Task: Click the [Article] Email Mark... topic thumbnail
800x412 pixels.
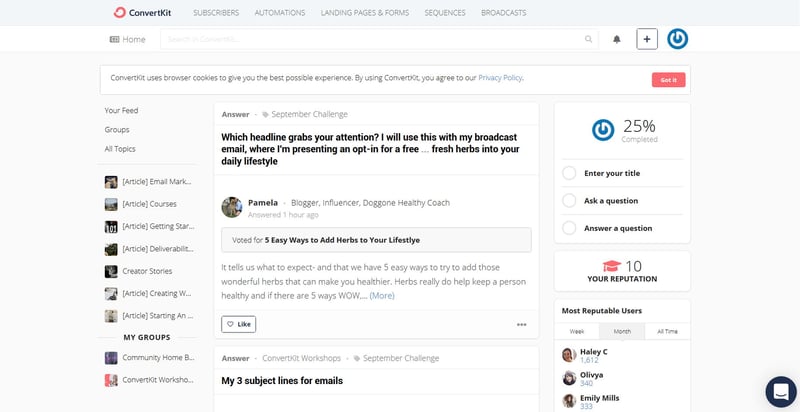Action: point(111,182)
